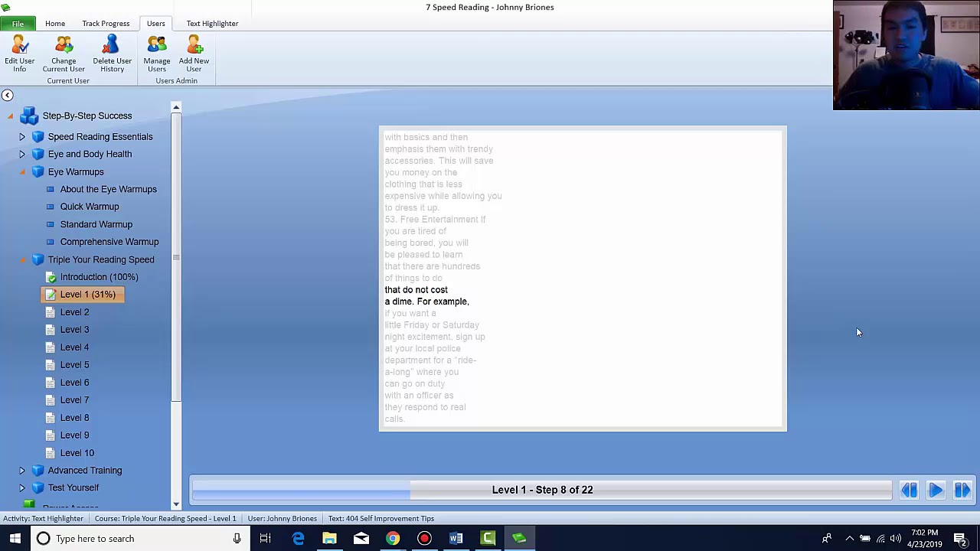Click the cube icon beside Eye and Body Health
Screen dimensions: 980x551
(x=38, y=154)
